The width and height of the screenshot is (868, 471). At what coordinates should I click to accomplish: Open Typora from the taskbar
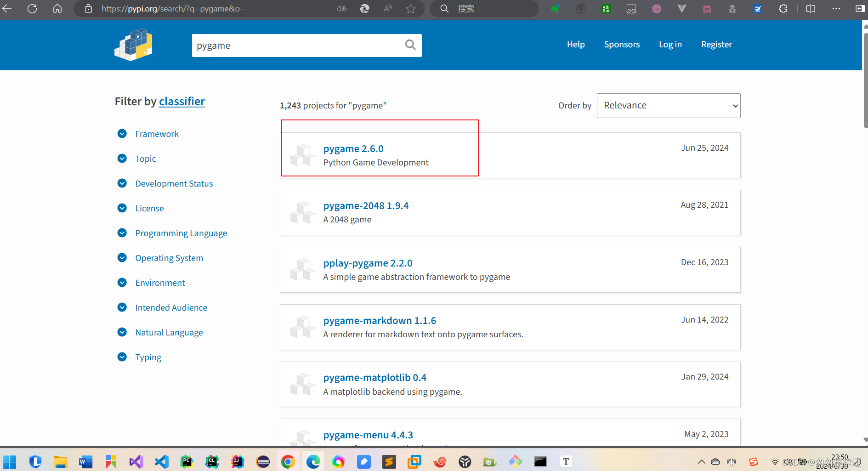(x=566, y=461)
